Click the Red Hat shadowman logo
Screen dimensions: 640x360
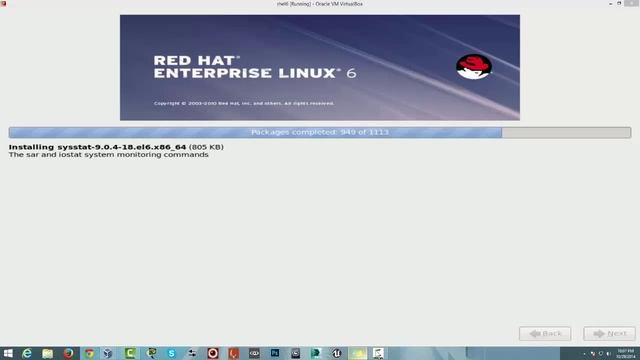(473, 67)
